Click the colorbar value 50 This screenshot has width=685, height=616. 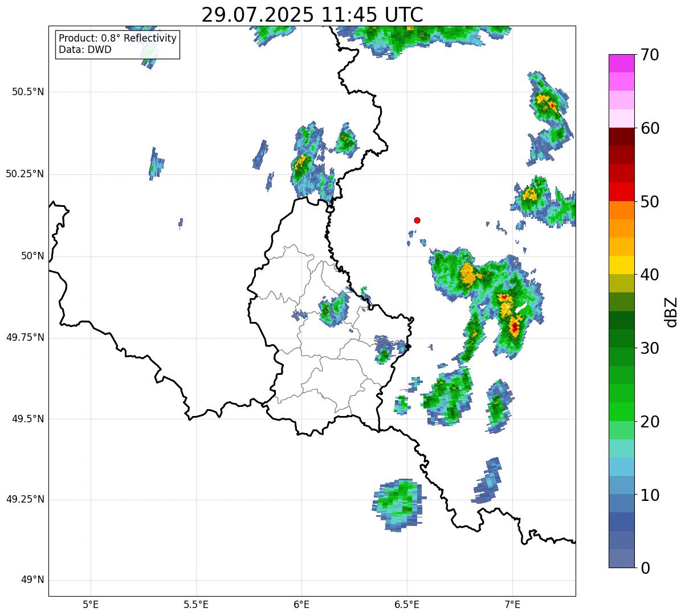pyautogui.click(x=650, y=202)
